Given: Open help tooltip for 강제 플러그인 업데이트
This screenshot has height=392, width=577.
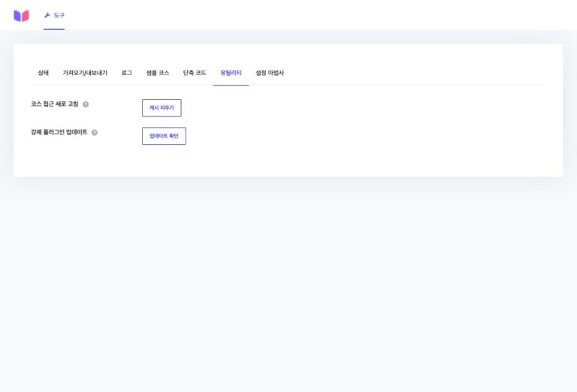Looking at the screenshot, I should pyautogui.click(x=95, y=132).
